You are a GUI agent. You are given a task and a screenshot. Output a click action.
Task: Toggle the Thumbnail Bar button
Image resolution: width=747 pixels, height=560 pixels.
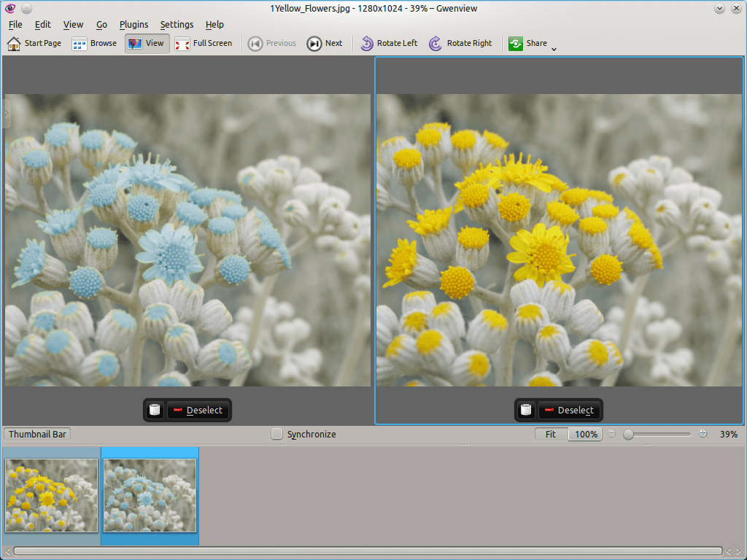[x=37, y=434]
